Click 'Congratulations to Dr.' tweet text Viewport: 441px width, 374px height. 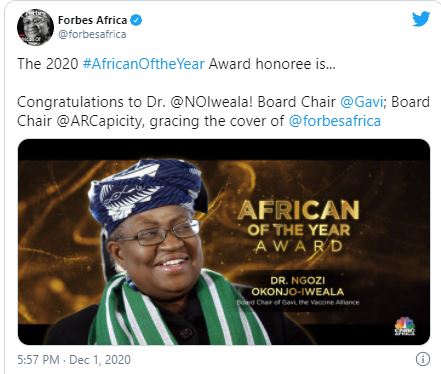click(91, 102)
